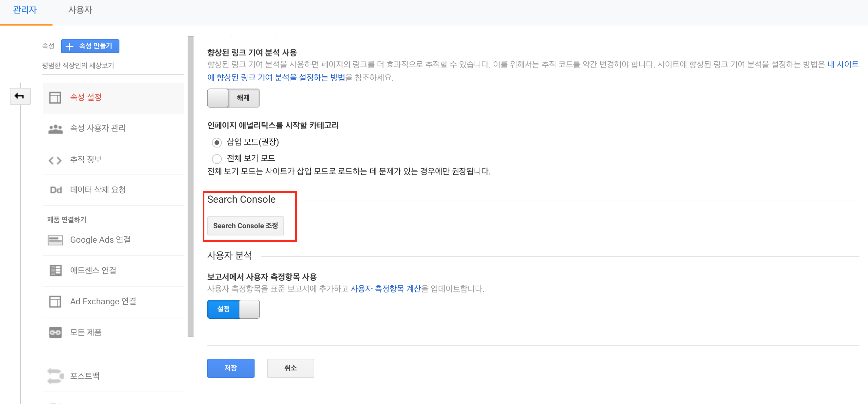Screen dimensions: 868x404
Task: Click the back arrow icon button
Action: [20, 96]
